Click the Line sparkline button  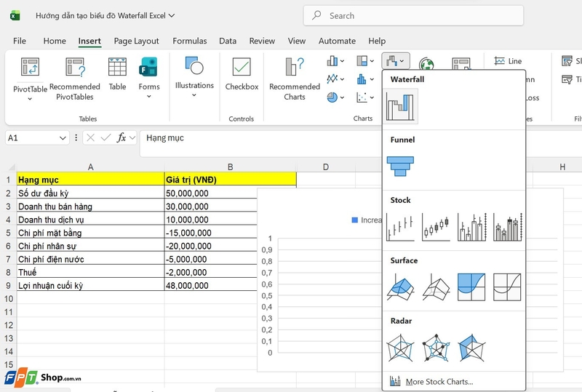click(x=508, y=61)
